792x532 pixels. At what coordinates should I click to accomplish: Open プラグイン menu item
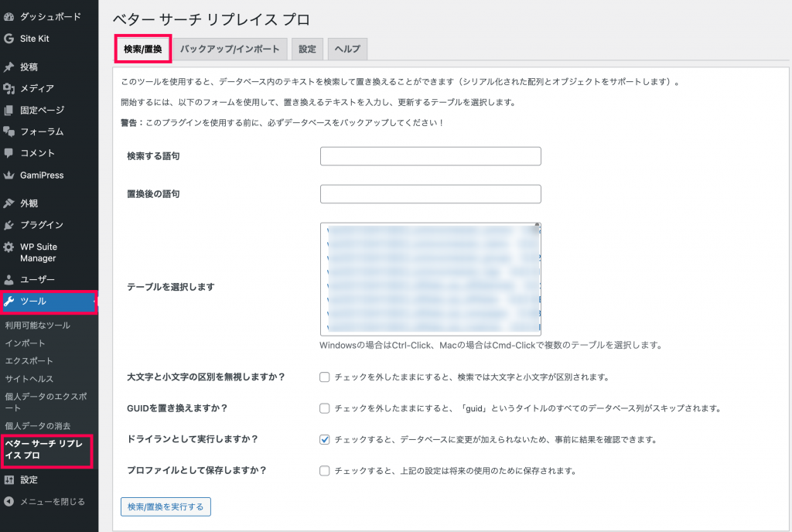42,225
